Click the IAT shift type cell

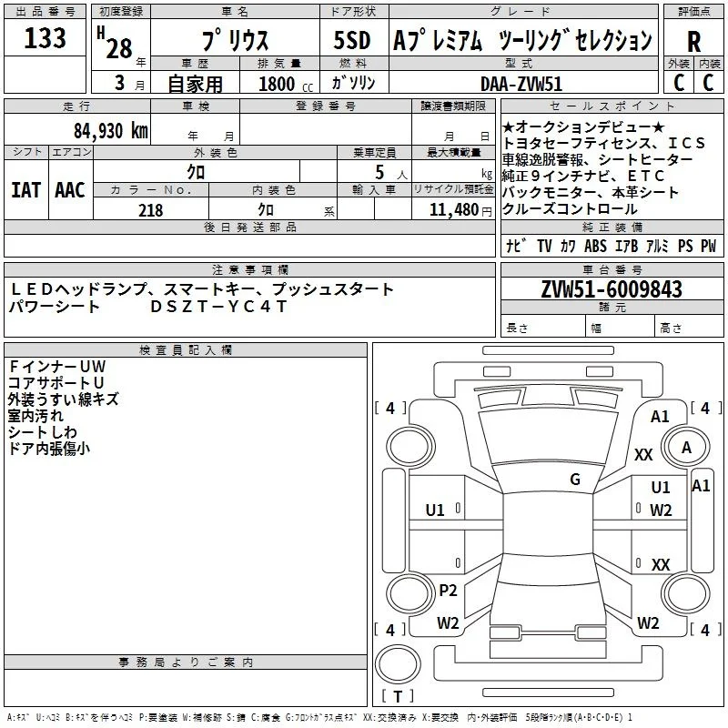click(26, 190)
